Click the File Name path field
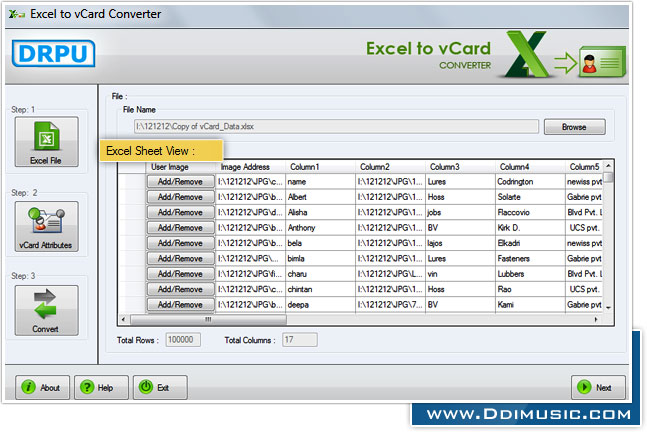This screenshot has width=647, height=432. pos(336,126)
